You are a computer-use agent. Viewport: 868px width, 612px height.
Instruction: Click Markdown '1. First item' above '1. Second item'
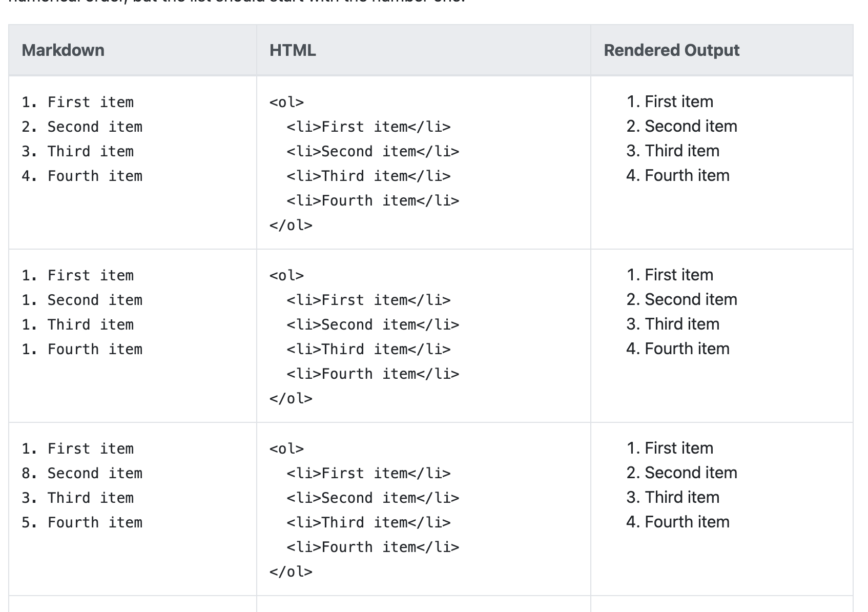tap(78, 275)
